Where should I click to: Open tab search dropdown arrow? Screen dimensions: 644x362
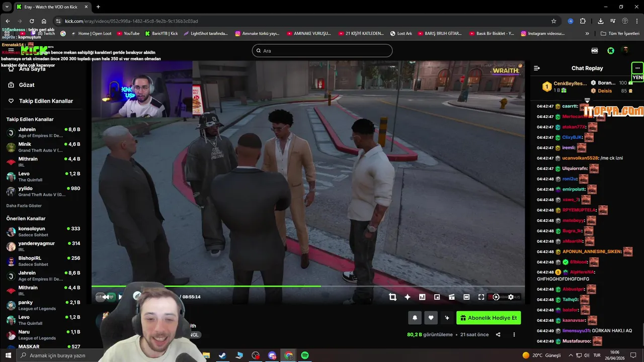[7, 7]
